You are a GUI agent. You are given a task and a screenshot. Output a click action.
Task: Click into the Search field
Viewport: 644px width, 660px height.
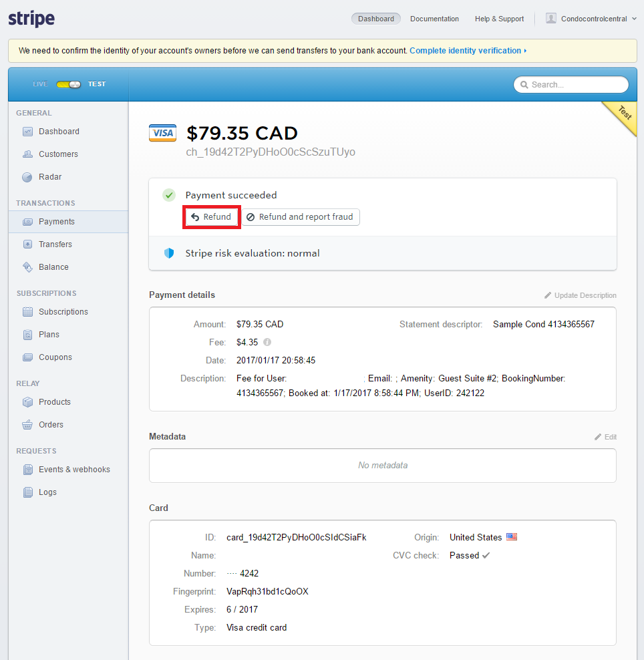pyautogui.click(x=571, y=85)
